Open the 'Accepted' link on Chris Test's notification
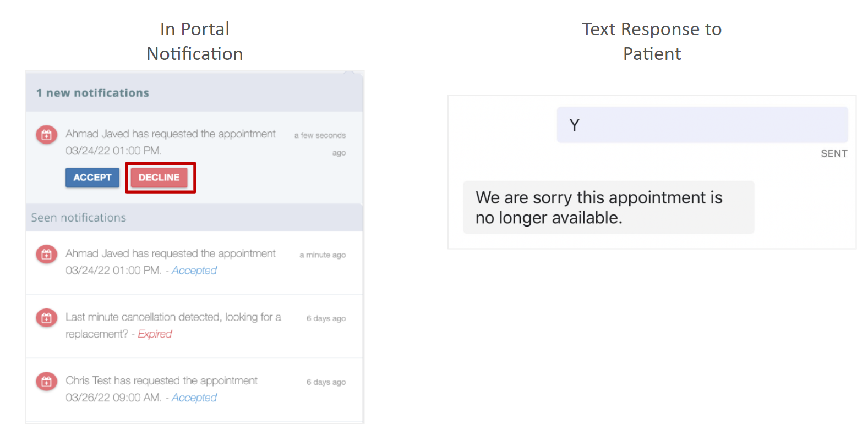Viewport: 868px width, 447px height. coord(194,397)
